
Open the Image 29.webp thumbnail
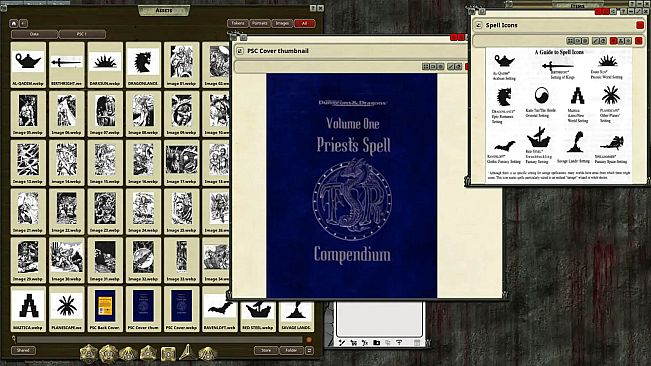pyautogui.click(x=28, y=260)
